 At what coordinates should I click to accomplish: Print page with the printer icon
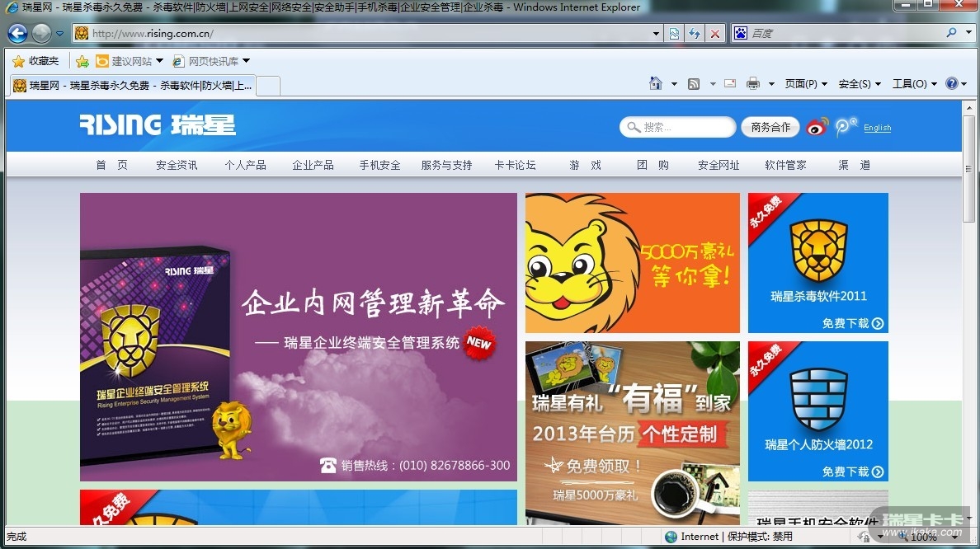(x=753, y=83)
